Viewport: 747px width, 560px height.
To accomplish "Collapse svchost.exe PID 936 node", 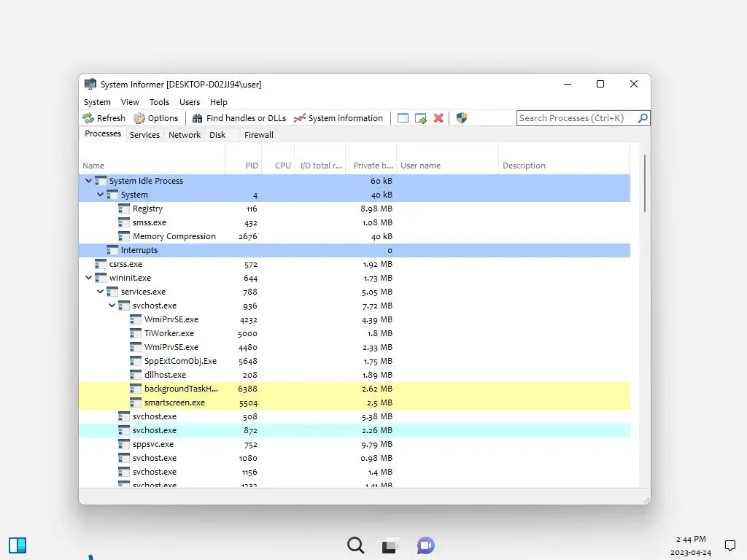I will (x=112, y=306).
